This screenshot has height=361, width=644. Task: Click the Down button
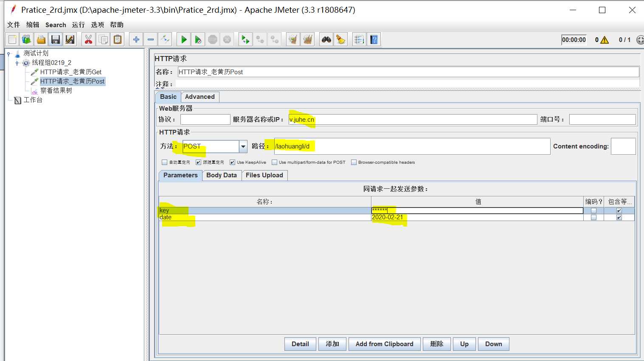(x=494, y=344)
